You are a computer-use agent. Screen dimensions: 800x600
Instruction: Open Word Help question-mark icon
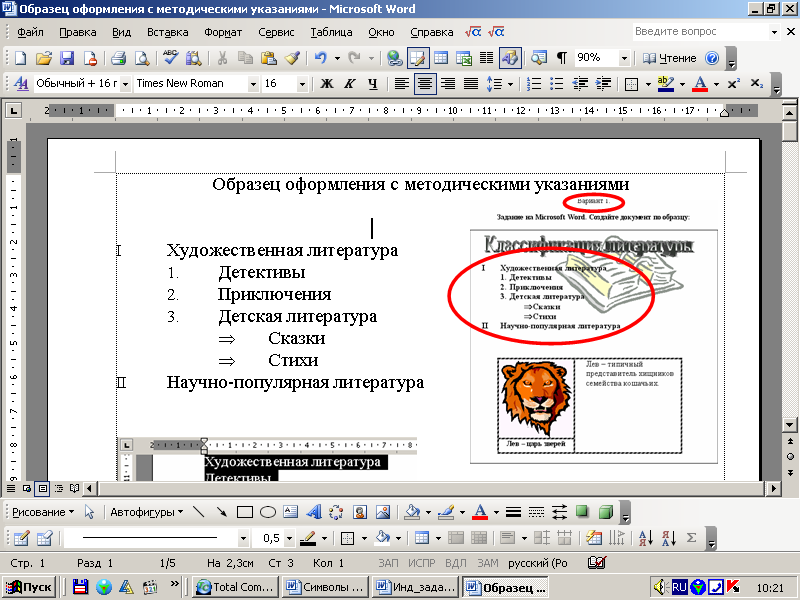point(712,58)
